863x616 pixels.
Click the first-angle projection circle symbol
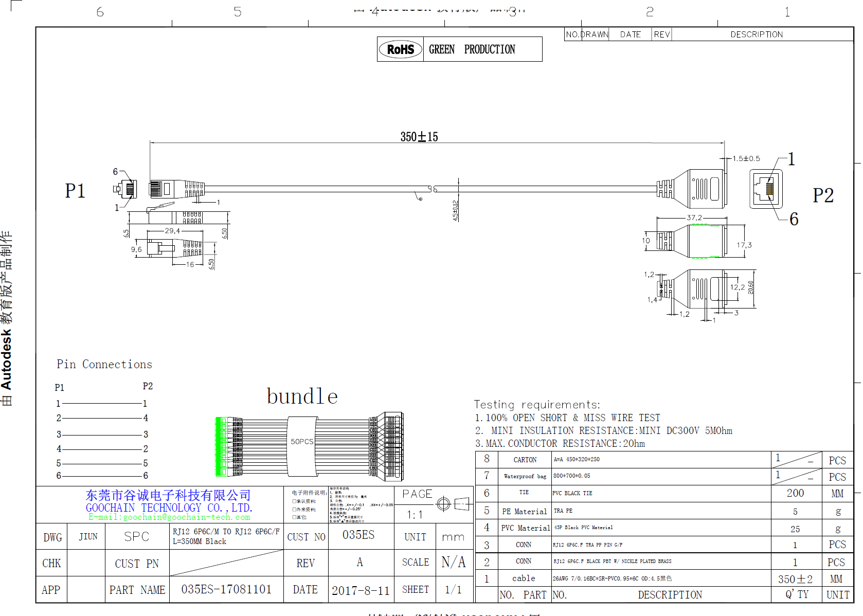click(x=443, y=504)
